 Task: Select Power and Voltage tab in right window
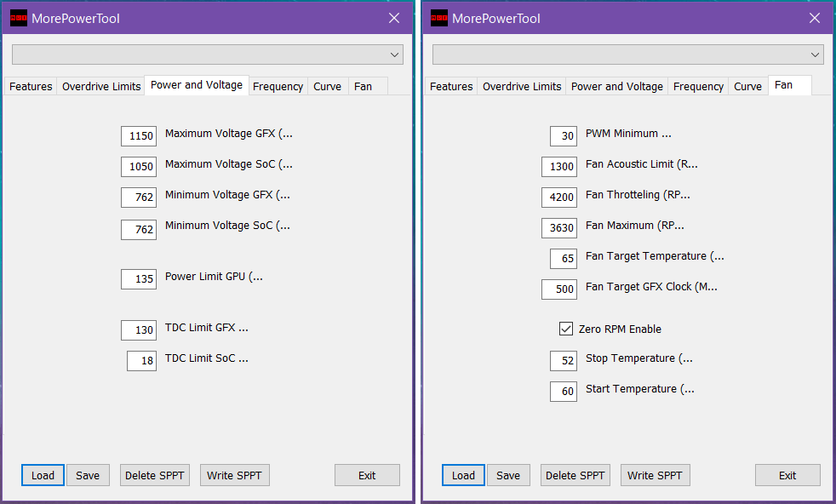coord(617,86)
